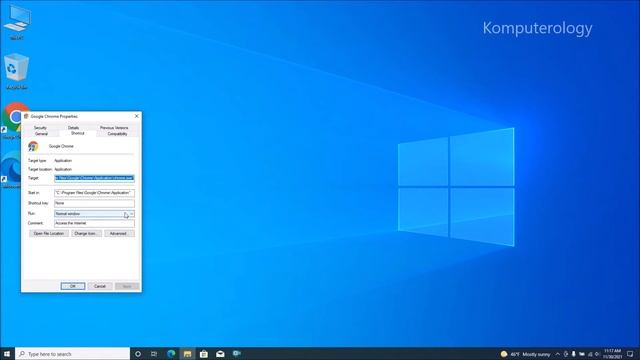
Task: Select the Shortcut tab
Action: click(x=78, y=133)
